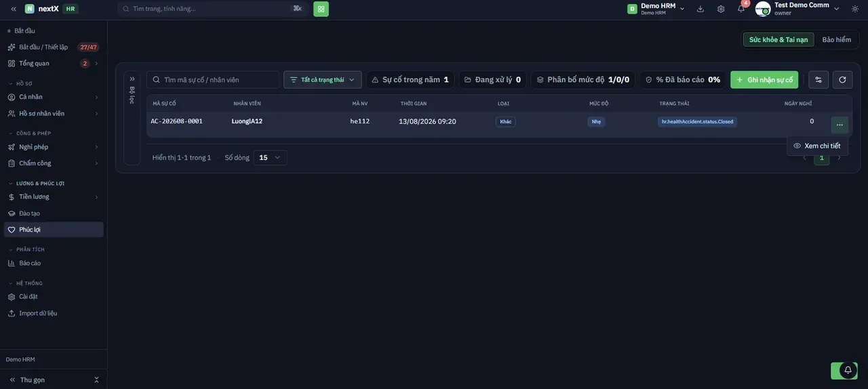
Task: Focus the global search field
Action: (212, 9)
